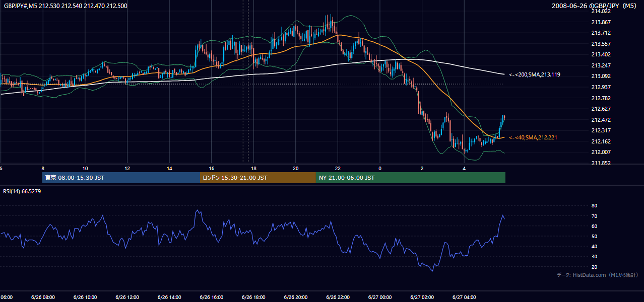Click the 6/26 10:00 timeline label

[85, 297]
